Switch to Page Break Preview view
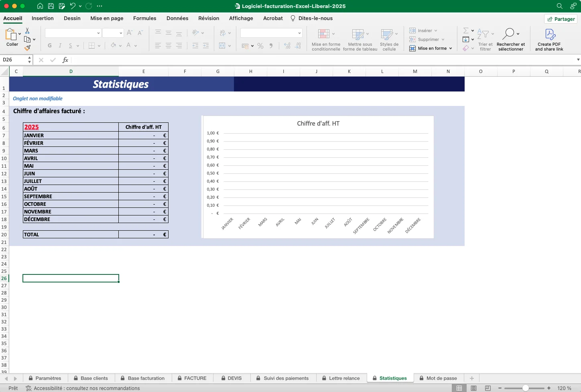The height and width of the screenshot is (392, 581). pyautogui.click(x=488, y=388)
